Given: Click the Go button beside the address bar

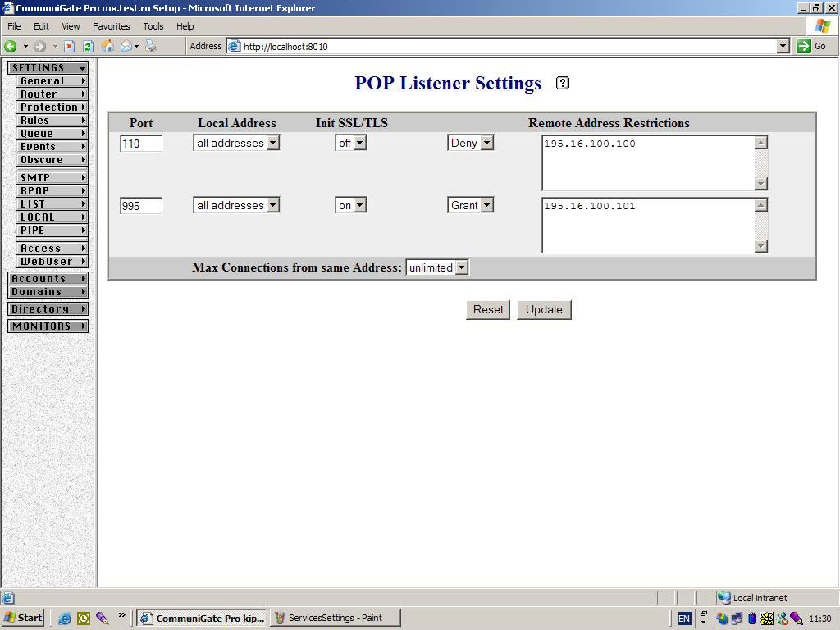Looking at the screenshot, I should (812, 46).
